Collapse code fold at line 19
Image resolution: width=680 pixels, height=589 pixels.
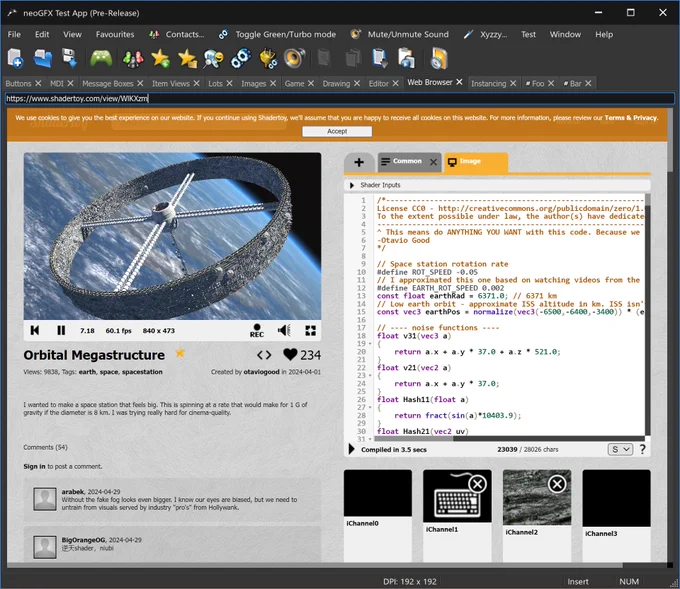tap(370, 344)
